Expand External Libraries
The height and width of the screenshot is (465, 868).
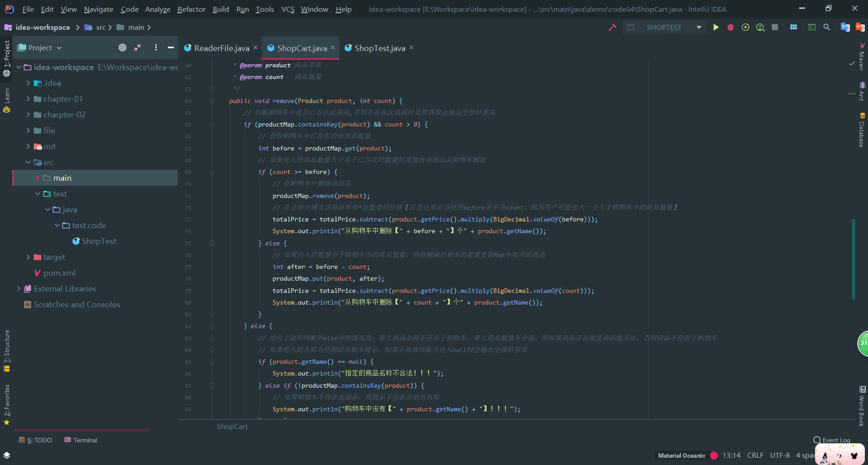coord(19,288)
